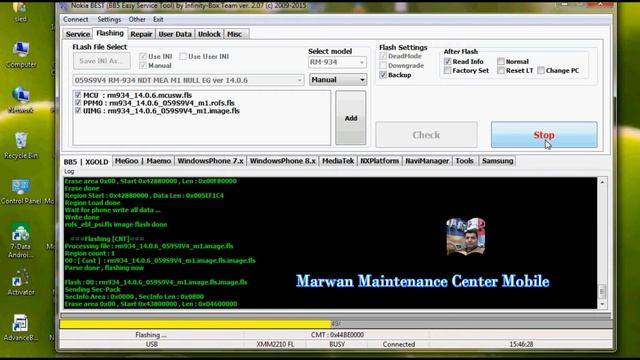Image resolution: width=640 pixels, height=360 pixels.
Task: Enable the Normal after-flash option
Action: (x=501, y=61)
